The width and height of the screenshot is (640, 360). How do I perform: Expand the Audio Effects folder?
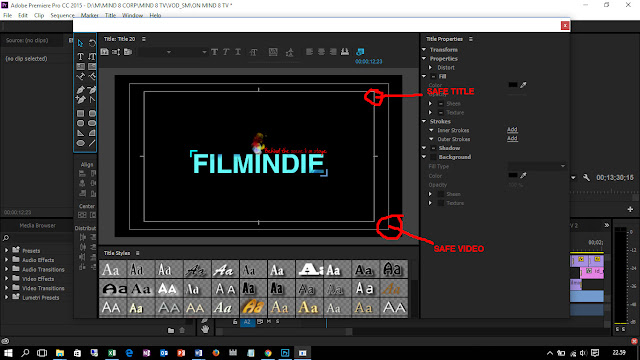click(7, 260)
